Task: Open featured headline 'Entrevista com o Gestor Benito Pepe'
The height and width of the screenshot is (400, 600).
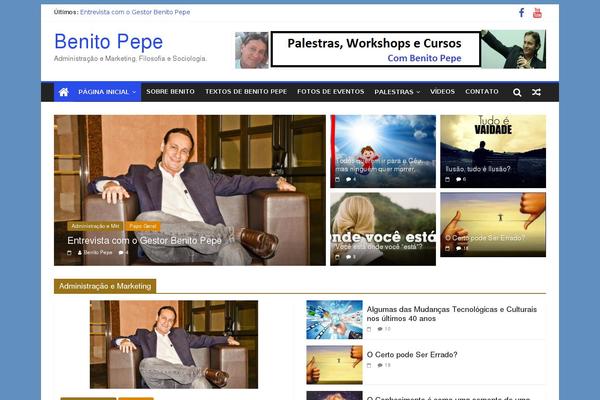Action: 144,240
